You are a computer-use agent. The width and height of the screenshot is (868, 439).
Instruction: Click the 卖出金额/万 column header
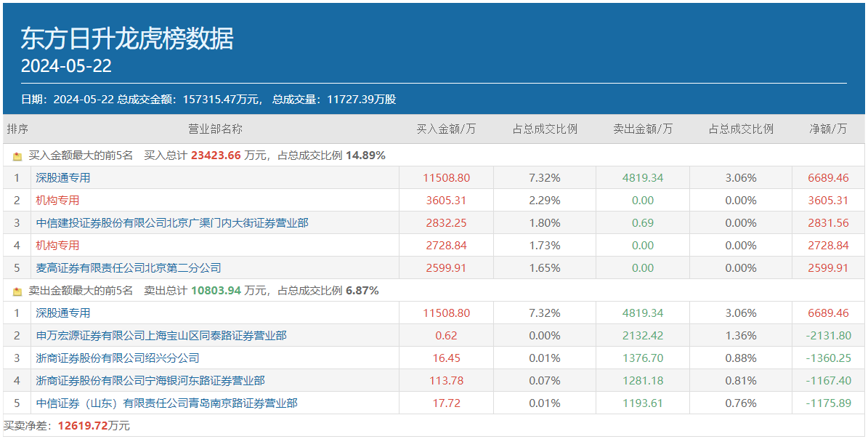(642, 129)
